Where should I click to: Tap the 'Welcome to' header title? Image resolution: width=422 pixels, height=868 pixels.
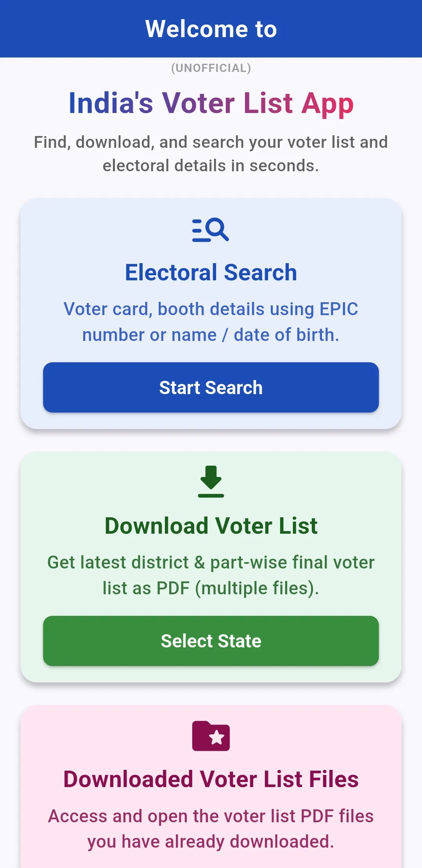tap(211, 29)
